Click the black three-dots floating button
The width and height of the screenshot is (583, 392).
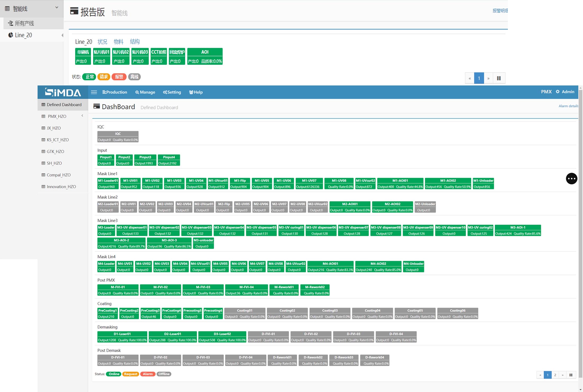[x=571, y=179]
